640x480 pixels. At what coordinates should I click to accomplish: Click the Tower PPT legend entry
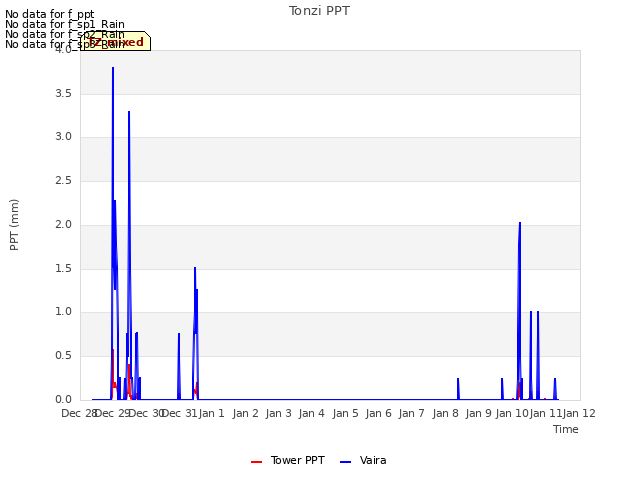coord(288,460)
